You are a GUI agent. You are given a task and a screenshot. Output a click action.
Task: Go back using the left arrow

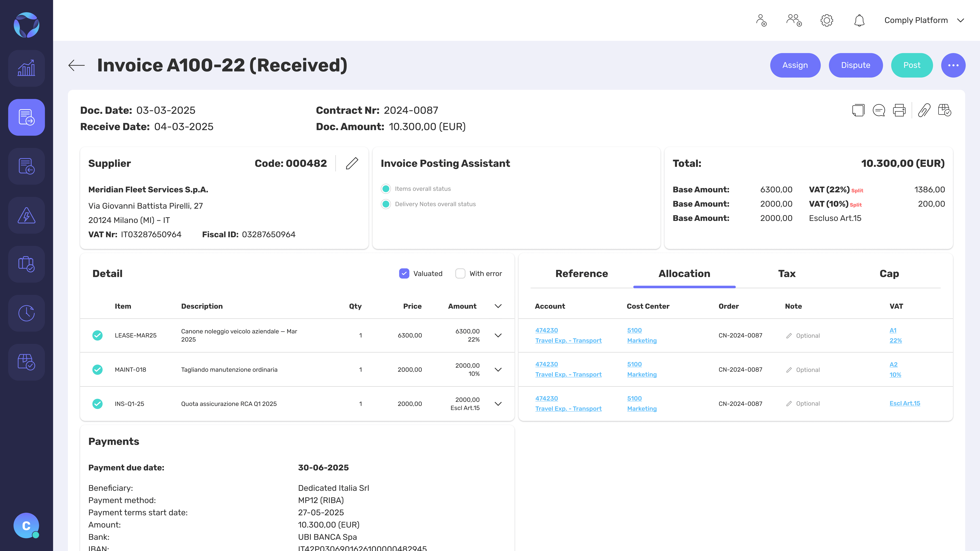click(76, 65)
